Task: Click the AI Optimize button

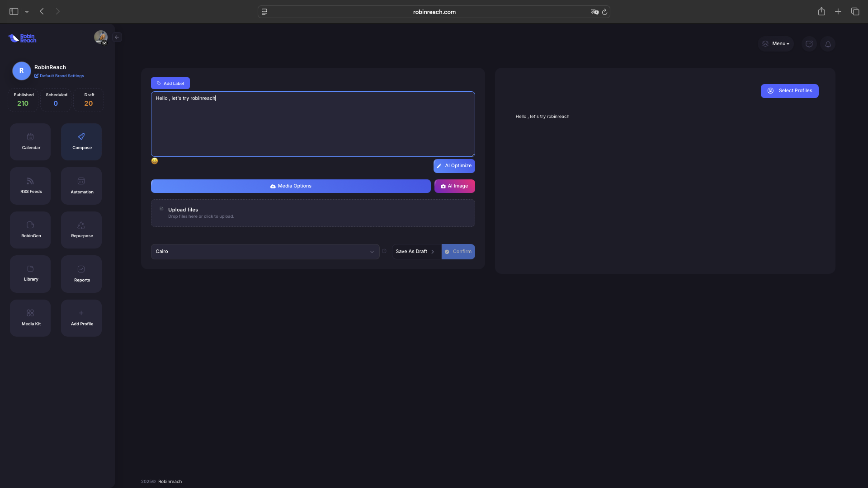Action: [454, 166]
